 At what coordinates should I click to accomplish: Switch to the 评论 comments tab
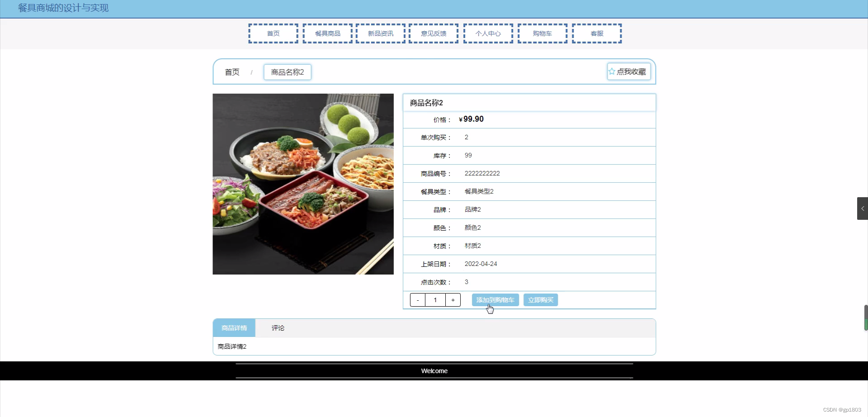278,327
